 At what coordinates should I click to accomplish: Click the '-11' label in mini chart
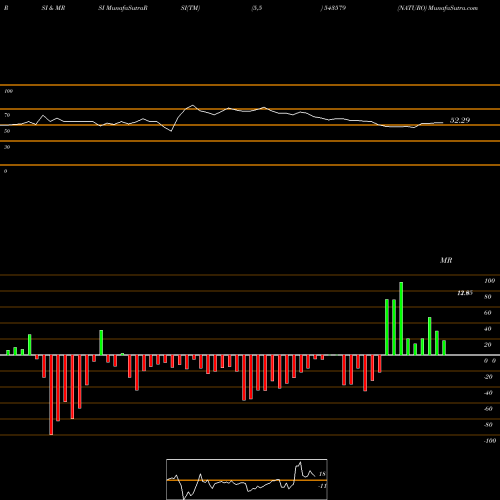322,486
